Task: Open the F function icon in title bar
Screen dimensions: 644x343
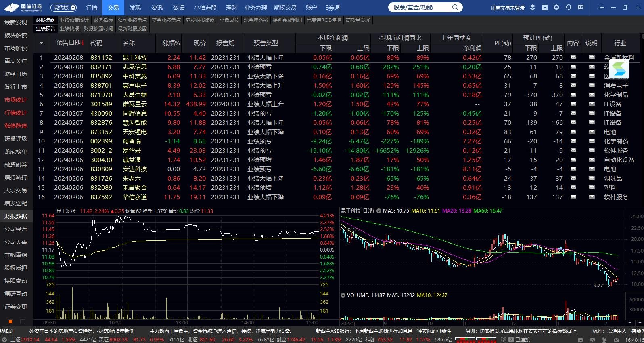Action: [545, 7]
